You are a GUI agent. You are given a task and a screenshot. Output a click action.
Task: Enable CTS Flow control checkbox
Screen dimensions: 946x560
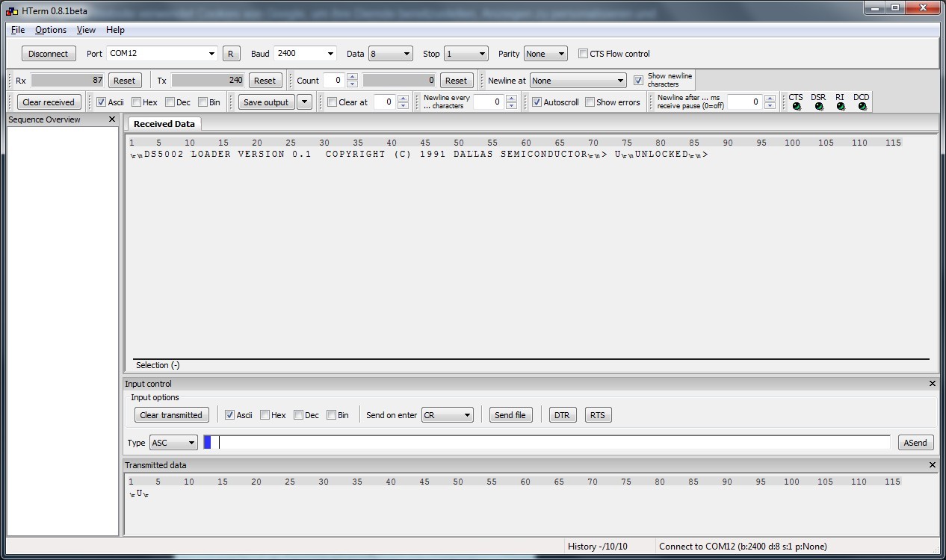point(584,54)
